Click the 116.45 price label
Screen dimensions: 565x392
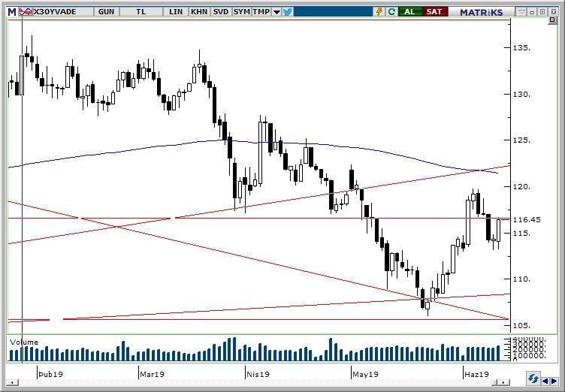527,219
